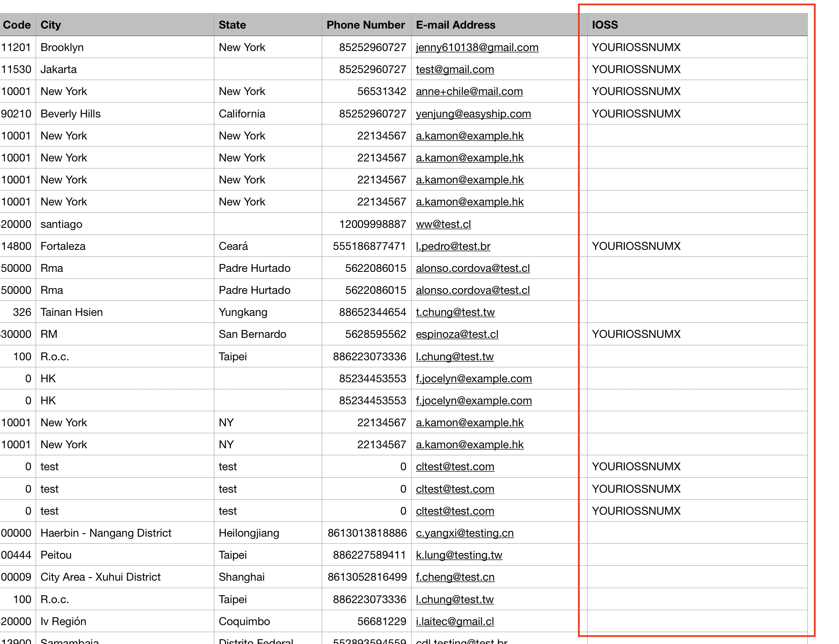Click the test@gmail.com email link
This screenshot has height=644, width=839.
(455, 70)
